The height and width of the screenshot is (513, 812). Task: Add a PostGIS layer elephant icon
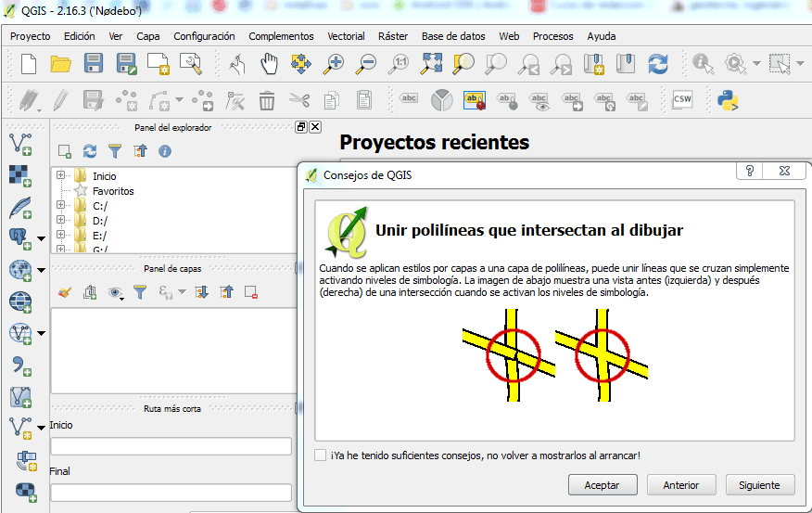click(x=20, y=238)
